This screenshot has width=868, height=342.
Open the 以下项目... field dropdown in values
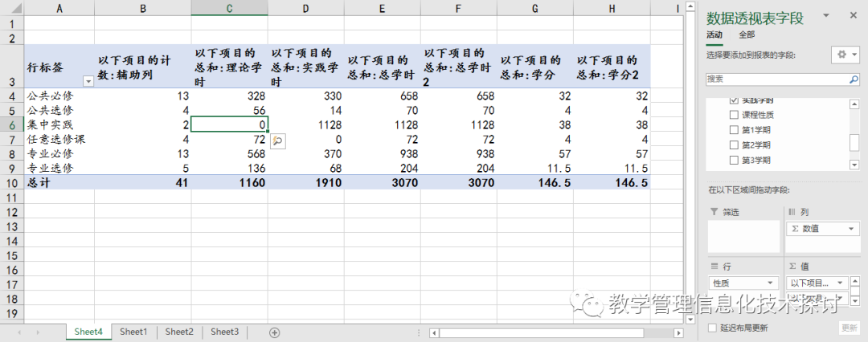tap(841, 283)
